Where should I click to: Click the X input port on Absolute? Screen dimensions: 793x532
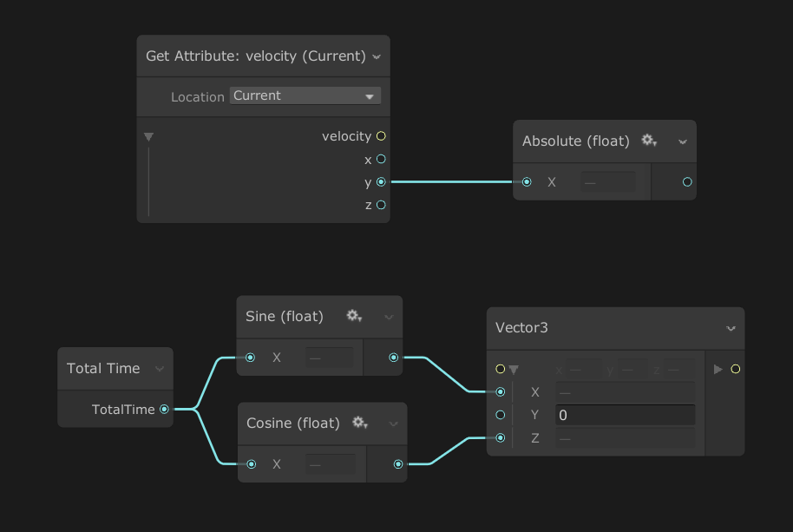pyautogui.click(x=527, y=181)
